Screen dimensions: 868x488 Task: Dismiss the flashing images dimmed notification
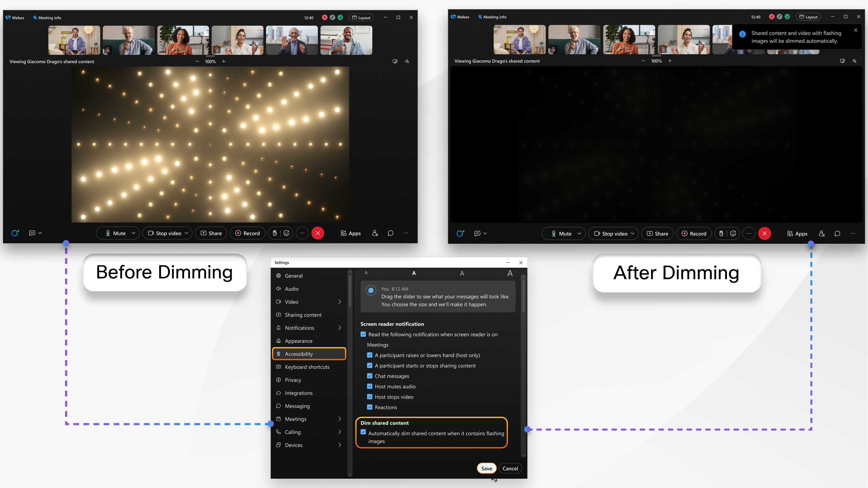coord(856,30)
